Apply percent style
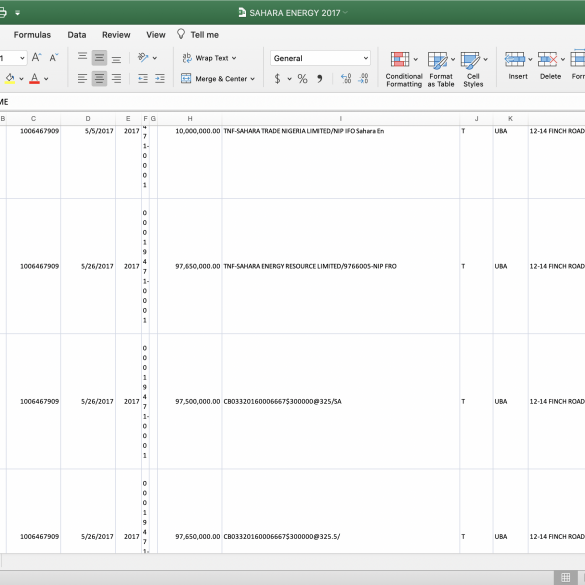The width and height of the screenshot is (585, 585). click(x=302, y=79)
